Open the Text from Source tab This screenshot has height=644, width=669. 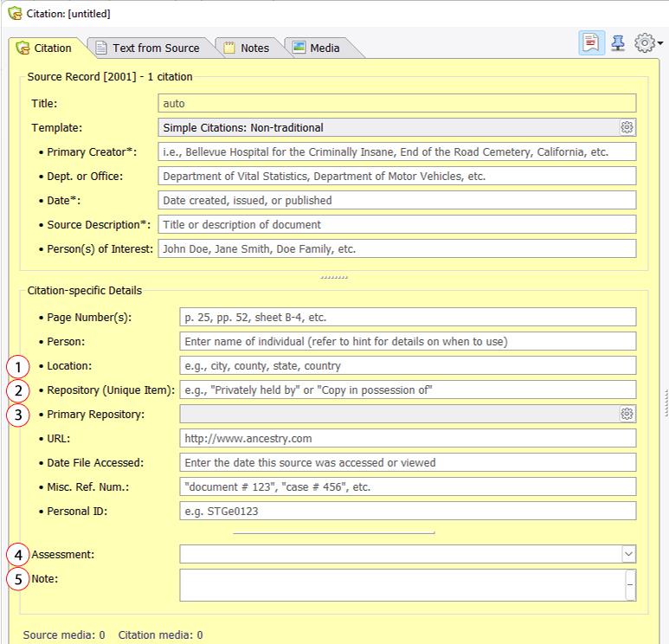(148, 48)
